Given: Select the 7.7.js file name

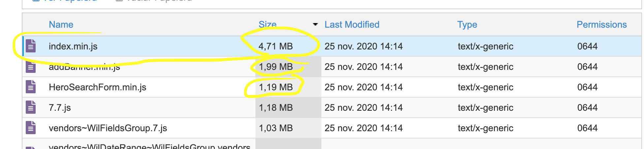Looking at the screenshot, I should click(60, 108).
